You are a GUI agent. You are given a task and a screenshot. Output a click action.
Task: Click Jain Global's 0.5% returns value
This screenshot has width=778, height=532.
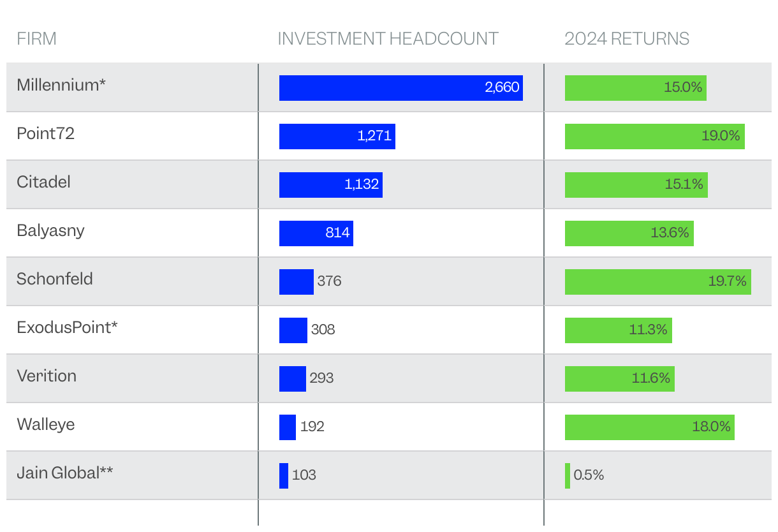(589, 475)
